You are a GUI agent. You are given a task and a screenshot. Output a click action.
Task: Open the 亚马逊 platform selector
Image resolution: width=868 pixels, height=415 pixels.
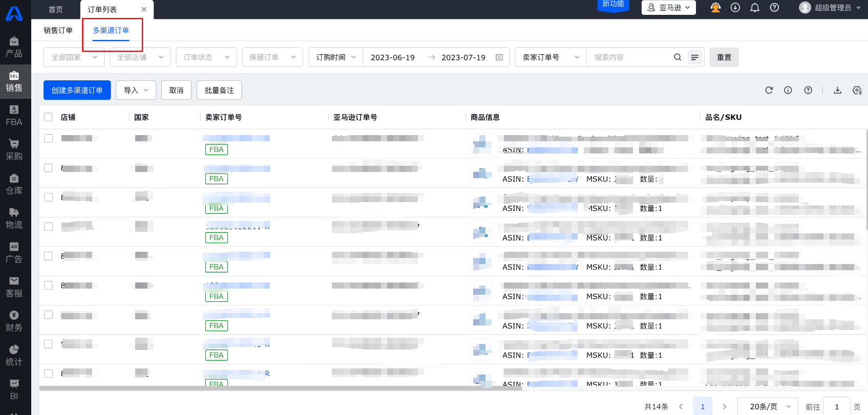click(x=669, y=8)
